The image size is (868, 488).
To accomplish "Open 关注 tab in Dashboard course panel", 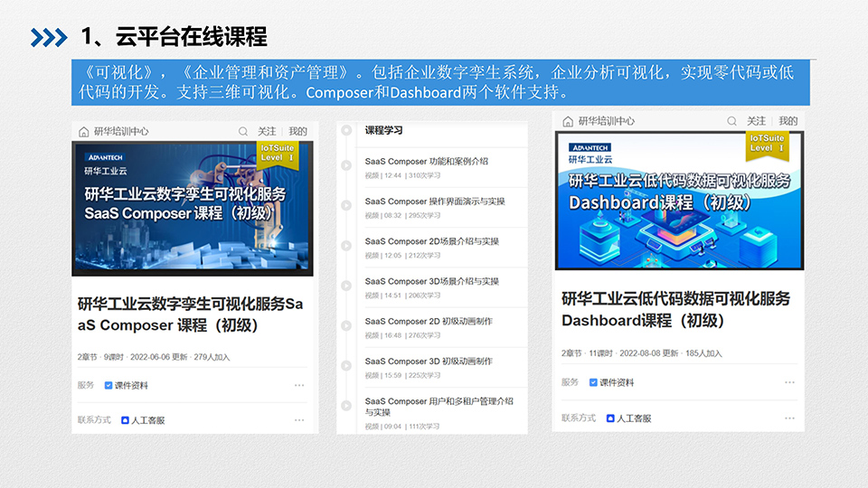I will coord(756,121).
